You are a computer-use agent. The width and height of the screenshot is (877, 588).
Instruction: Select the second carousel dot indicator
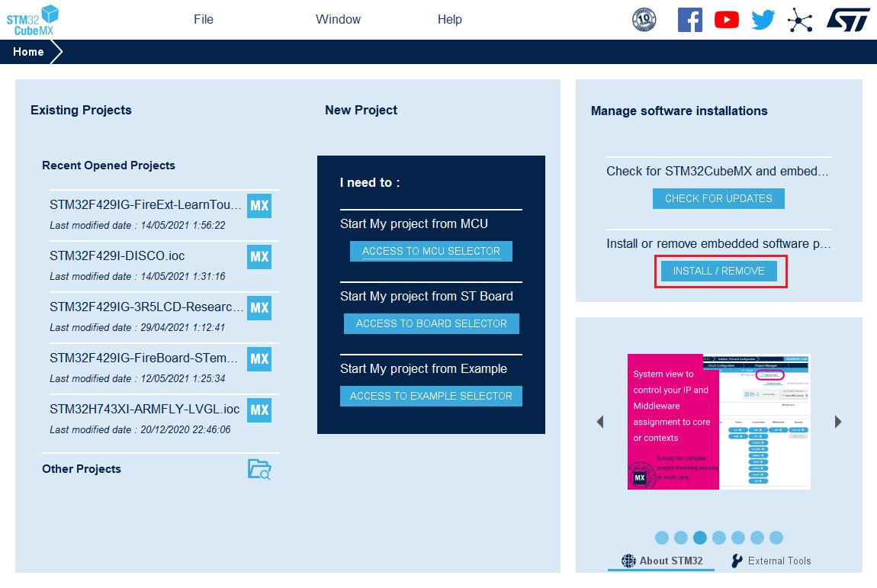pos(681,538)
